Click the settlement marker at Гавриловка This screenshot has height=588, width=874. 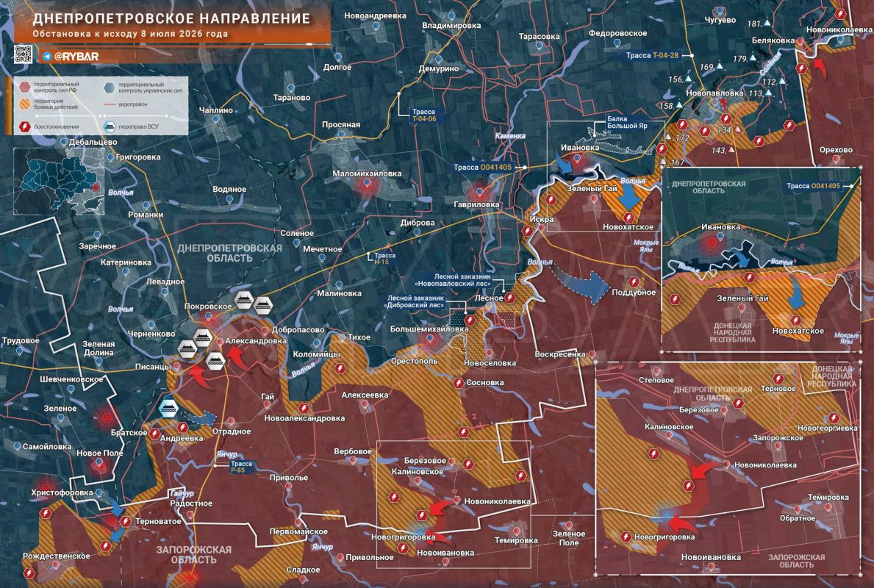pos(480,193)
